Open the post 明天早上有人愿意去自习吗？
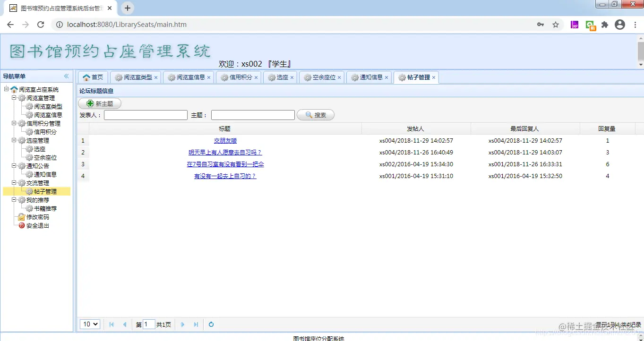 225,153
